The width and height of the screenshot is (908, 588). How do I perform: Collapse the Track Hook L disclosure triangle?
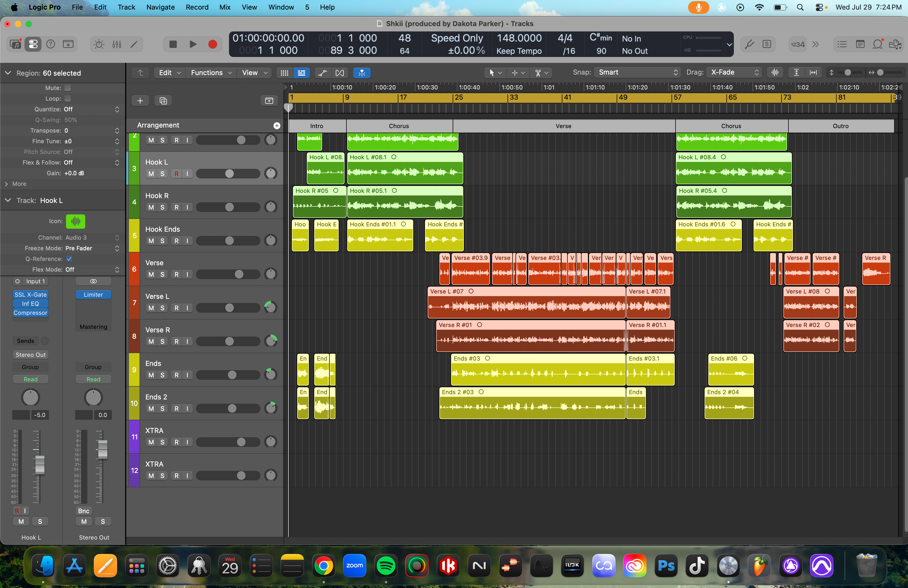(8, 200)
